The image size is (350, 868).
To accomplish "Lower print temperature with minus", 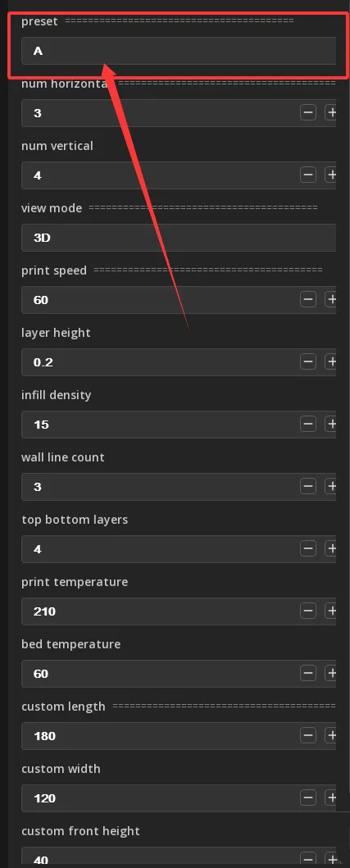I will (x=308, y=611).
